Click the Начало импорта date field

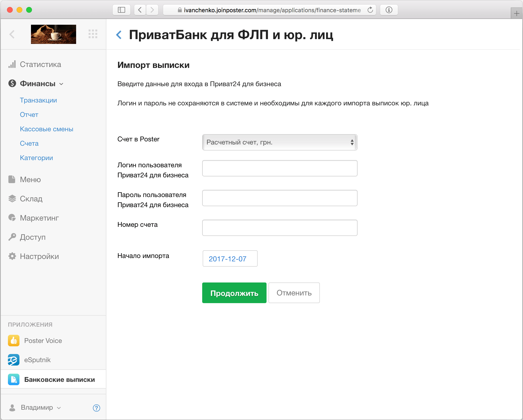click(230, 259)
